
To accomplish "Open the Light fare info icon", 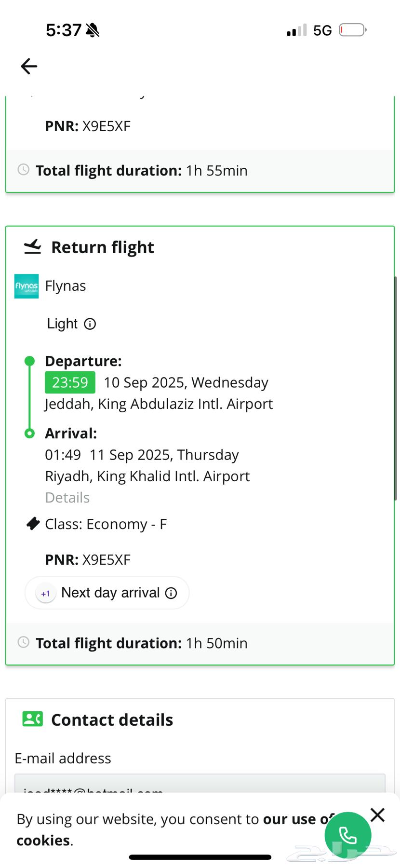I will [90, 324].
